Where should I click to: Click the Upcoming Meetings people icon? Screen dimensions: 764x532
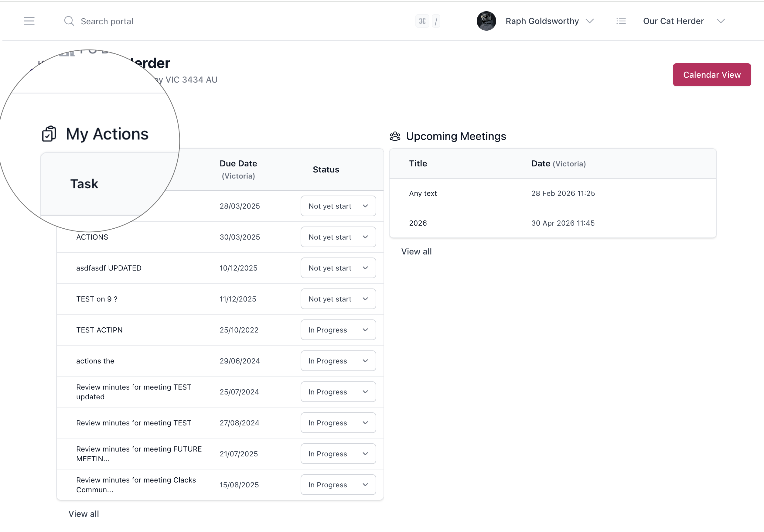coord(395,136)
